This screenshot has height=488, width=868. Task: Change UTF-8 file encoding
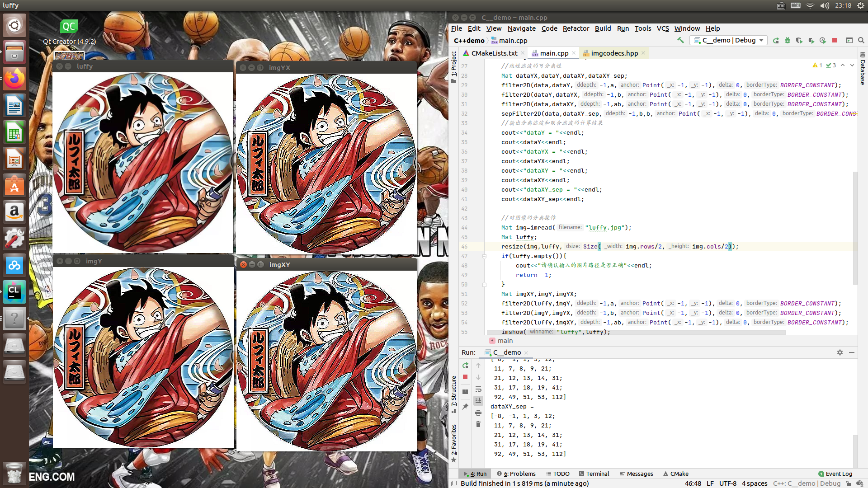pyautogui.click(x=728, y=483)
